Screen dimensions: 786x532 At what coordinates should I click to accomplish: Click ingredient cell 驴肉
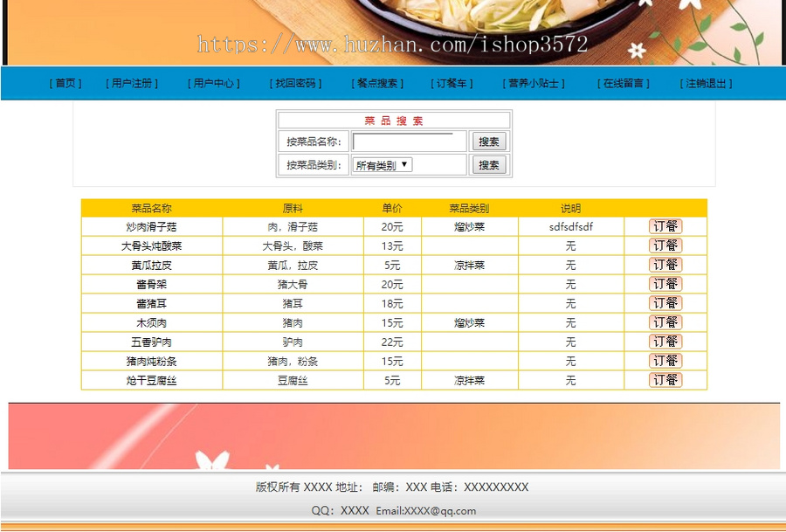tap(293, 342)
